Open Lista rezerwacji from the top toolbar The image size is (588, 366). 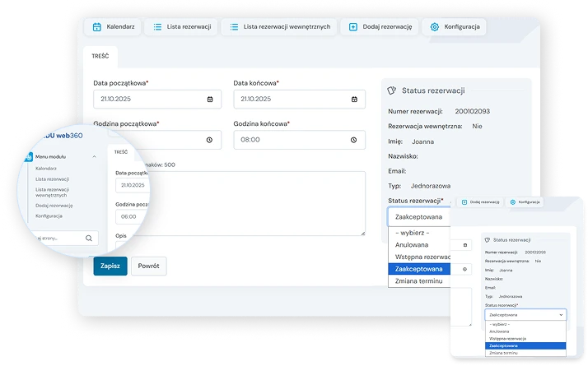182,27
